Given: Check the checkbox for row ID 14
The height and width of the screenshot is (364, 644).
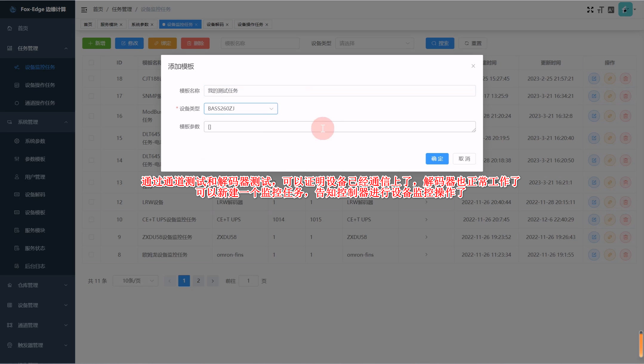Looking at the screenshot, I should click(x=91, y=160).
